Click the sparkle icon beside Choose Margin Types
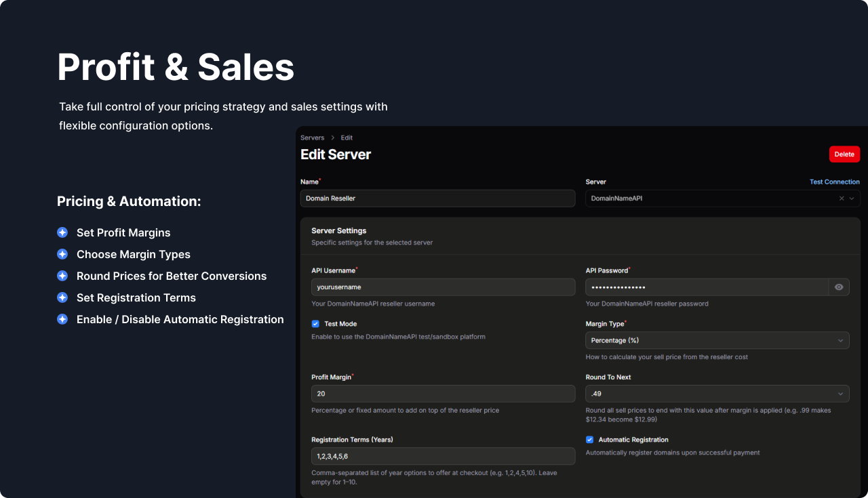The height and width of the screenshot is (498, 868). click(62, 254)
